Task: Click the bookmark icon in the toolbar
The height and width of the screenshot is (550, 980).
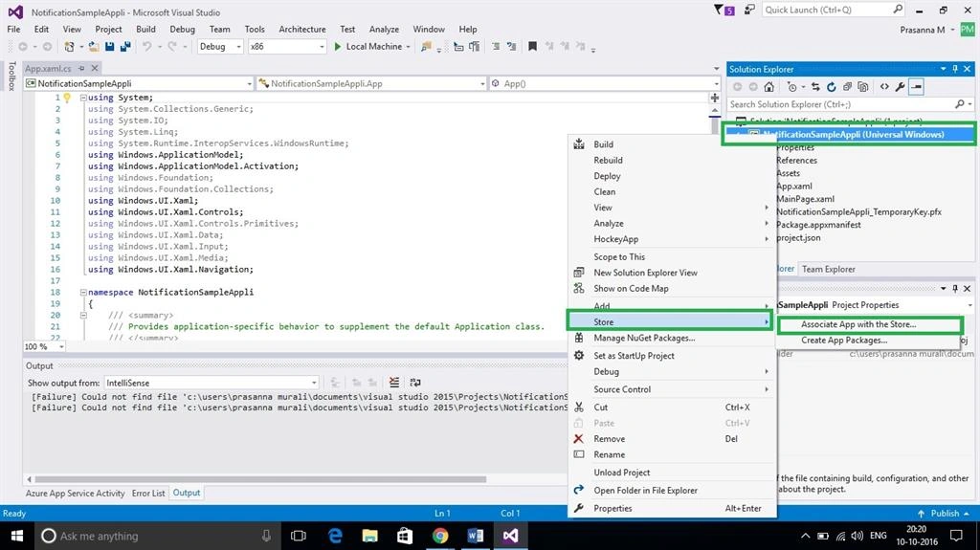Action: tap(532, 46)
